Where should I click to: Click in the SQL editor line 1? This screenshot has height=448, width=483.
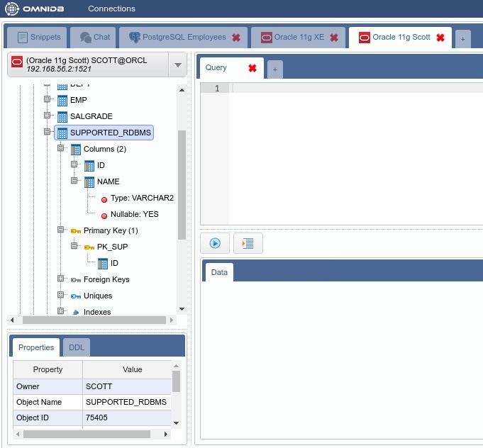coord(355,89)
